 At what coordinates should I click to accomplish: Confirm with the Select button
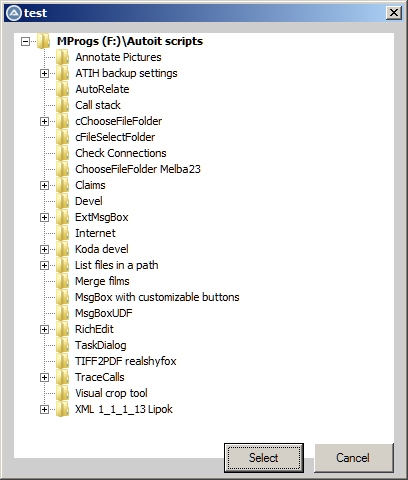pos(264,458)
